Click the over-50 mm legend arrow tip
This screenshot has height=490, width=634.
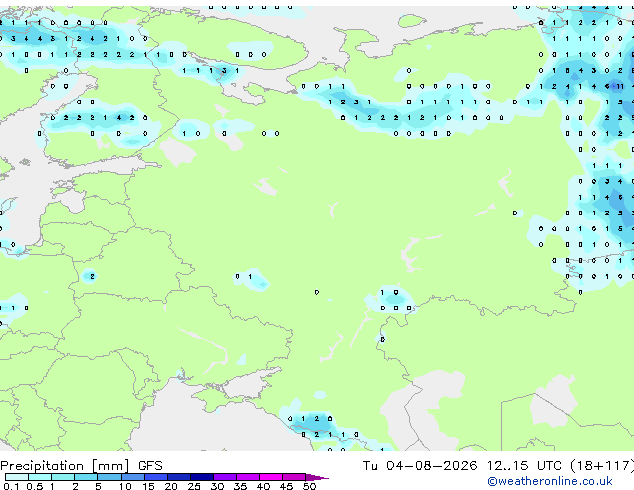(x=317, y=477)
